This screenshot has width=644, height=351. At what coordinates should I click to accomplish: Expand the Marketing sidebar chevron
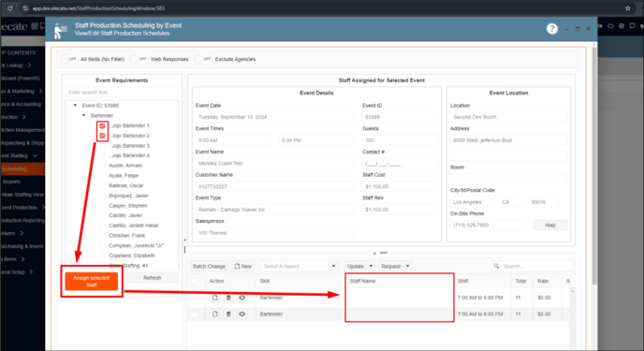[40, 91]
